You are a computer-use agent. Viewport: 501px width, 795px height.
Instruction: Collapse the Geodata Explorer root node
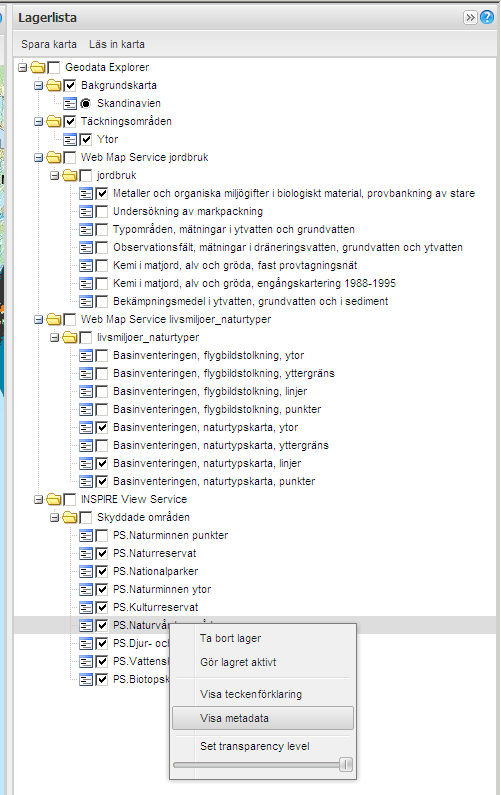(x=22, y=67)
